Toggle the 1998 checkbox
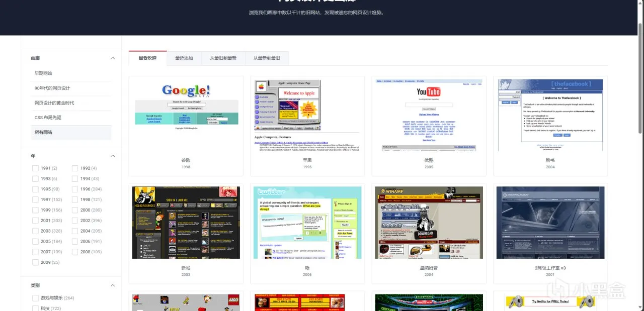 pos(75,199)
